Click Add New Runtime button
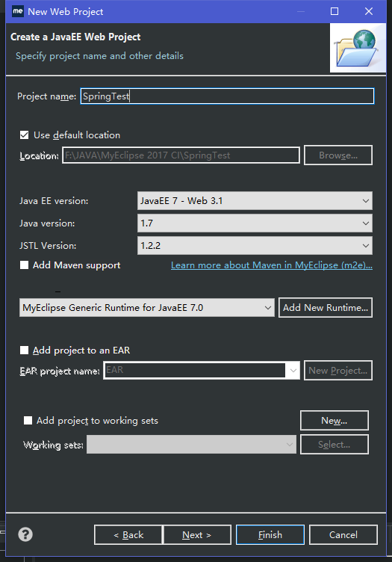 [326, 307]
